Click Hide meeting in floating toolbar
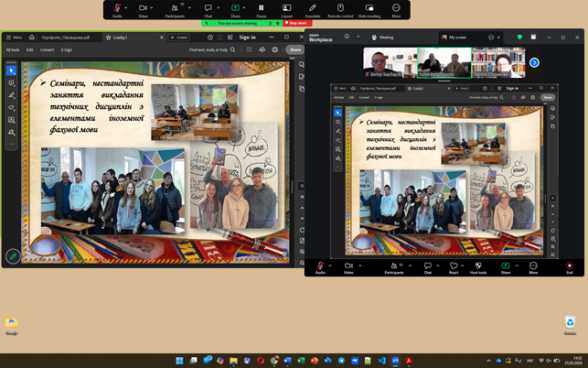 tap(369, 10)
